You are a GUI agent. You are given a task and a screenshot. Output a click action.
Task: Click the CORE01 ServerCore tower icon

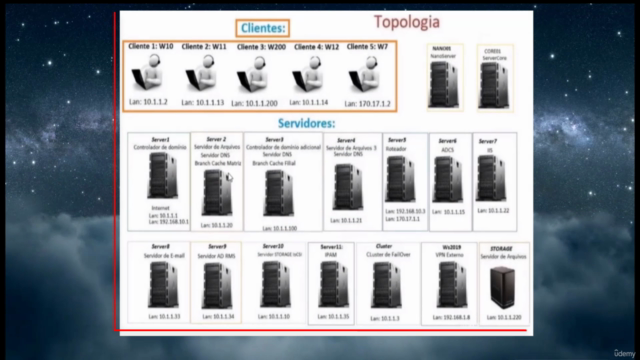tap(494, 85)
